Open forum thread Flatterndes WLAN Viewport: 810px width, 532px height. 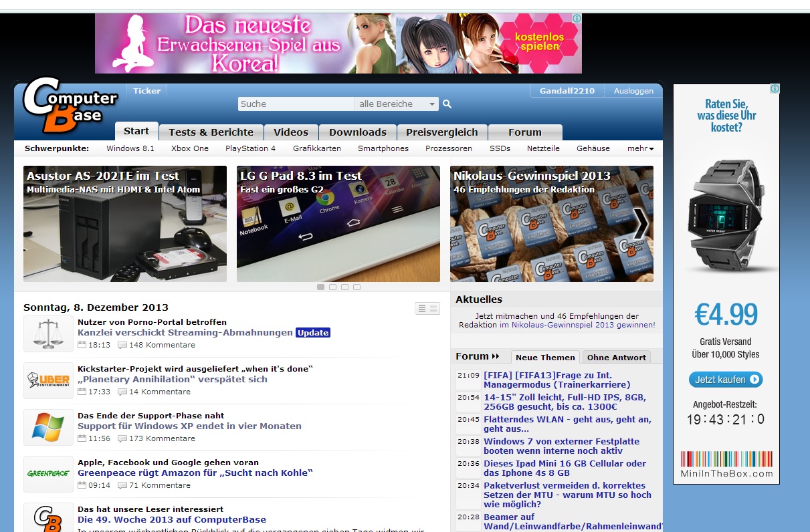567,424
